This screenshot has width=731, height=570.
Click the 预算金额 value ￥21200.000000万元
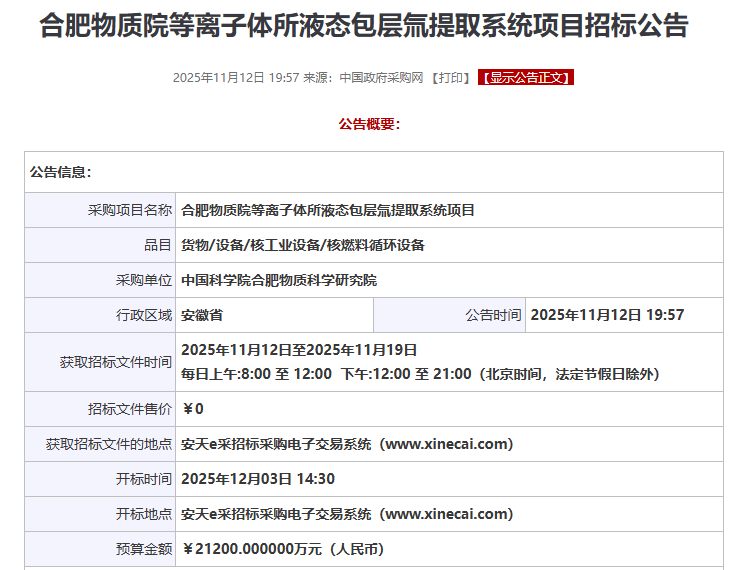(283, 549)
